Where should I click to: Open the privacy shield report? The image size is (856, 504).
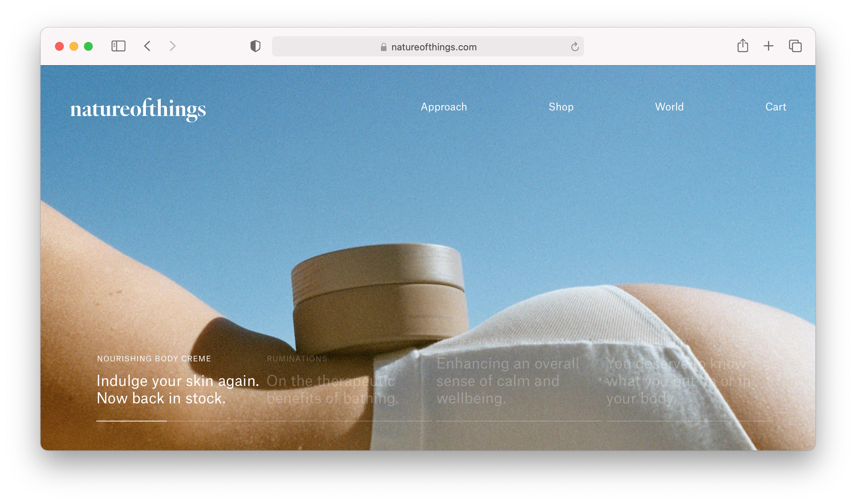pyautogui.click(x=256, y=46)
